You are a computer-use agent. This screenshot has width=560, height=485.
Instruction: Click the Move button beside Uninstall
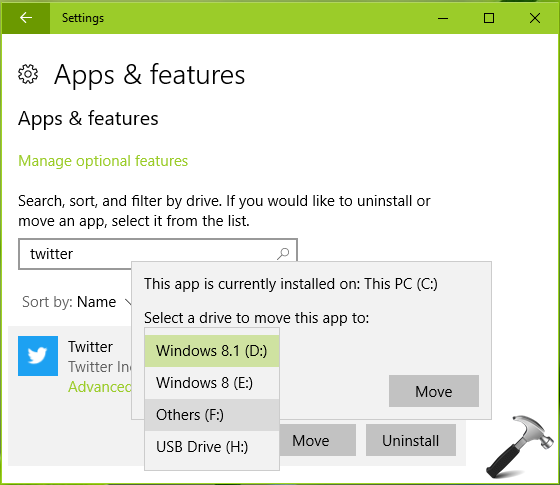tap(317, 440)
